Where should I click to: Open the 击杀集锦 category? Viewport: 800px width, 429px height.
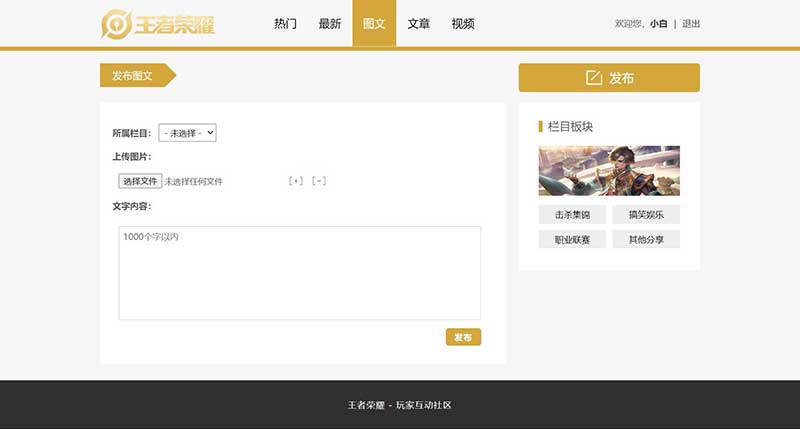(x=572, y=214)
